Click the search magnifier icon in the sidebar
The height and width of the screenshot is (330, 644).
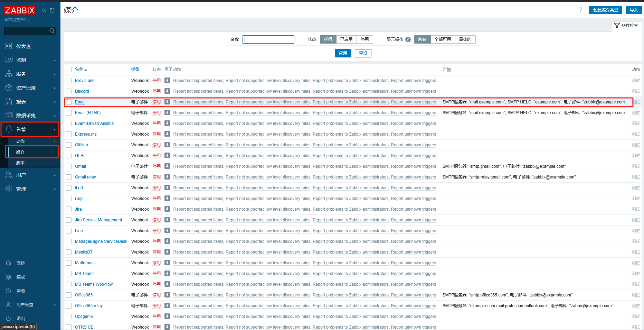point(52,31)
